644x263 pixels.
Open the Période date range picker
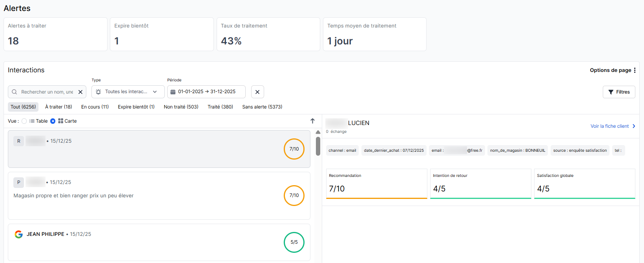(207, 92)
